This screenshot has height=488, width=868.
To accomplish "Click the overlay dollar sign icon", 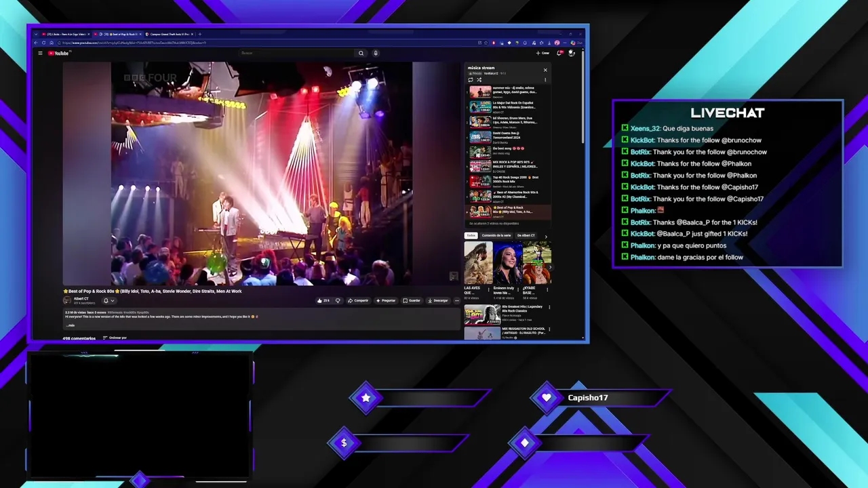I will tap(344, 443).
